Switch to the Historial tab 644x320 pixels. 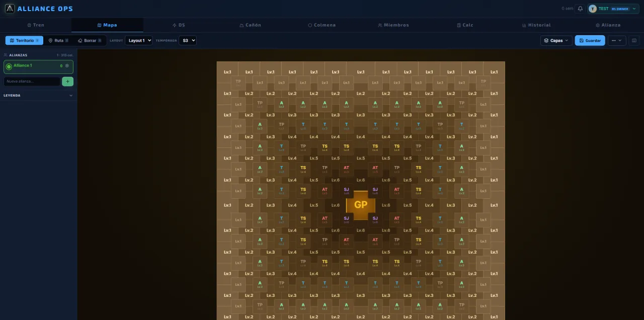click(536, 25)
